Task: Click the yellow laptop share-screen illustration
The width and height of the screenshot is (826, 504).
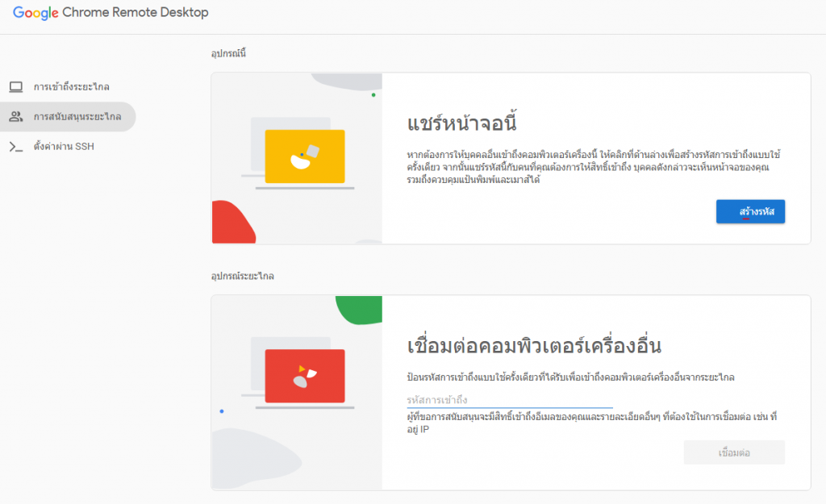Action: click(298, 154)
